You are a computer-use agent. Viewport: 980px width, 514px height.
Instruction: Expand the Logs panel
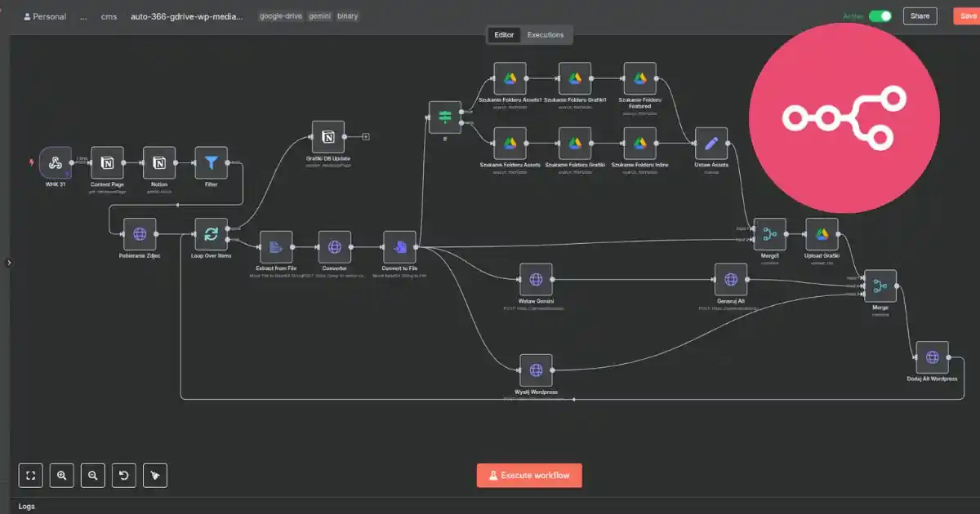(27, 506)
